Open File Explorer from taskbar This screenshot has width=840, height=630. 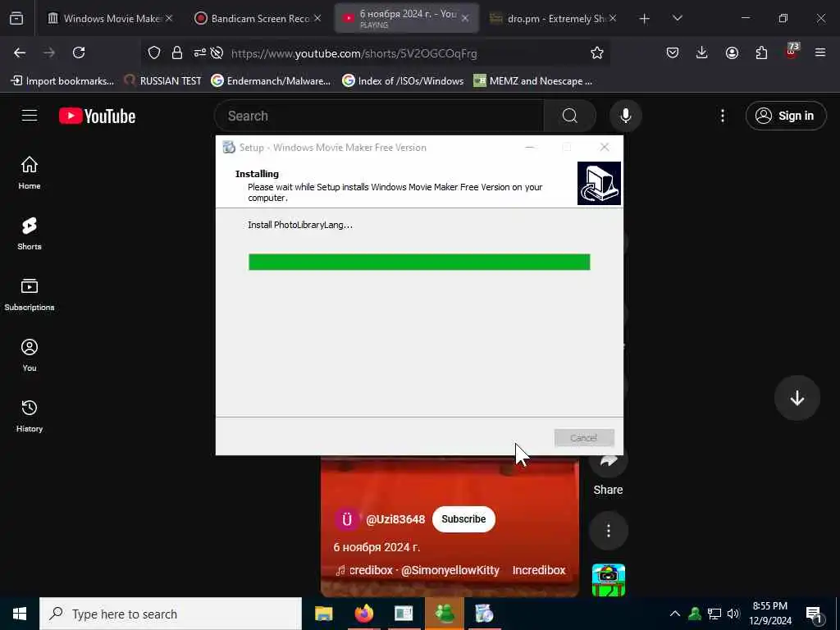[323, 614]
